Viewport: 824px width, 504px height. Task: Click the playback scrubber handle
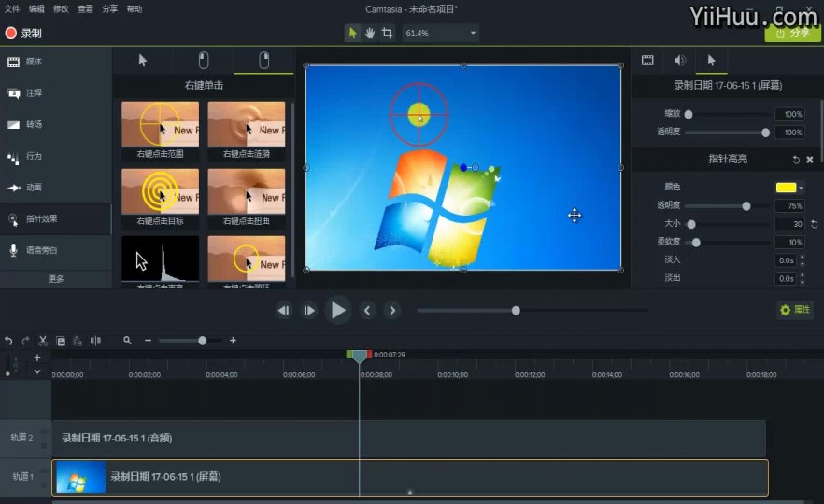pyautogui.click(x=516, y=310)
